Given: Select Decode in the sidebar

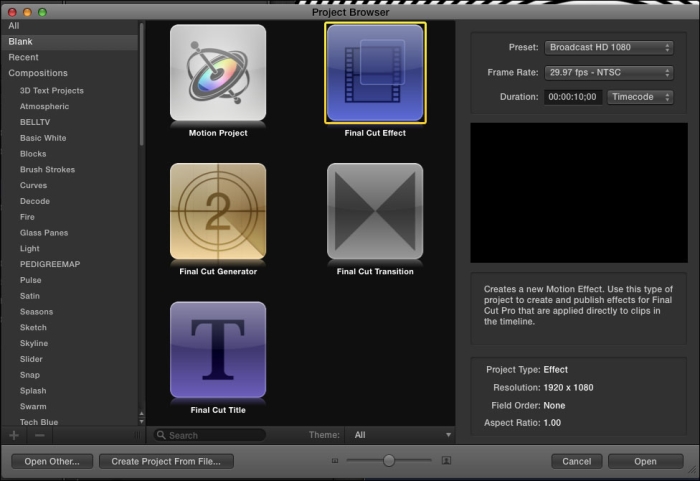Looking at the screenshot, I should pos(35,201).
